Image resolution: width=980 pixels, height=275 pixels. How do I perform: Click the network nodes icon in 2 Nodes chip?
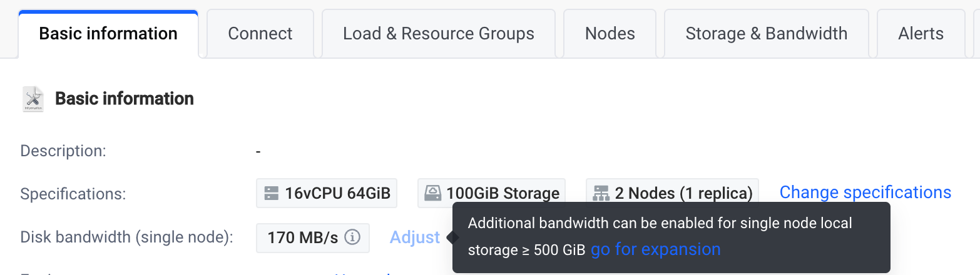point(601,193)
